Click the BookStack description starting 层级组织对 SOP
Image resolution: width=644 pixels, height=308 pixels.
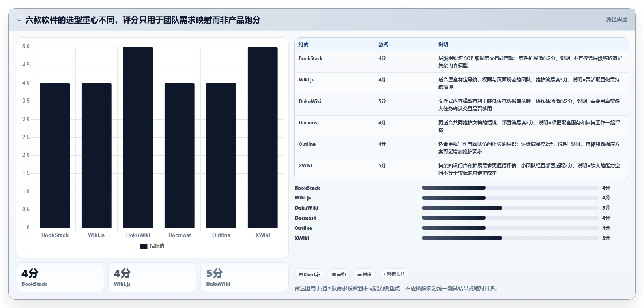click(x=530, y=62)
